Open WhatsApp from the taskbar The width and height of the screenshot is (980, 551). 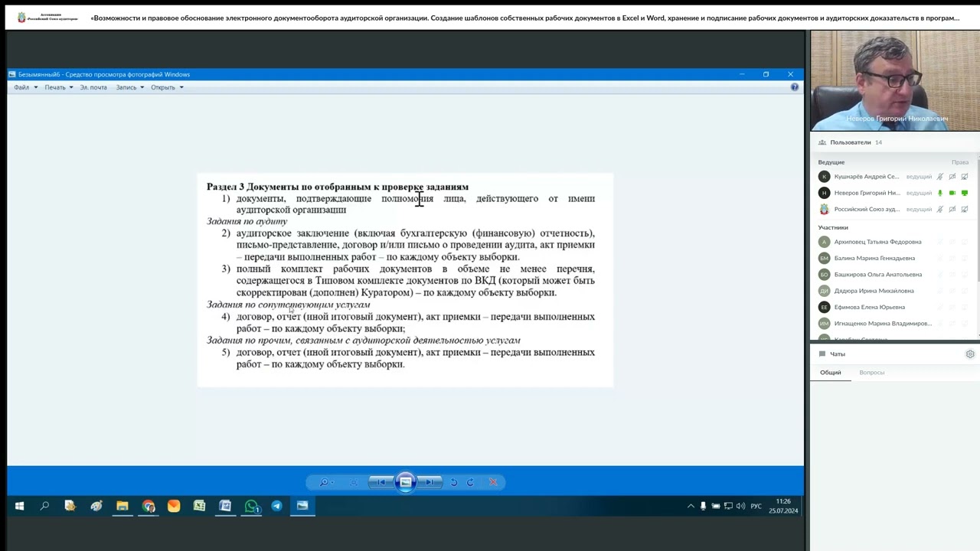click(251, 506)
